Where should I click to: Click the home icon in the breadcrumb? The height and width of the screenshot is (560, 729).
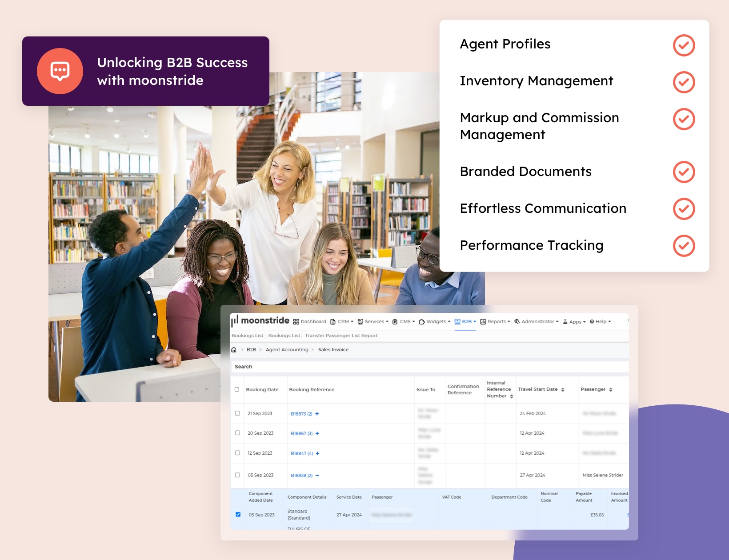[x=234, y=350]
